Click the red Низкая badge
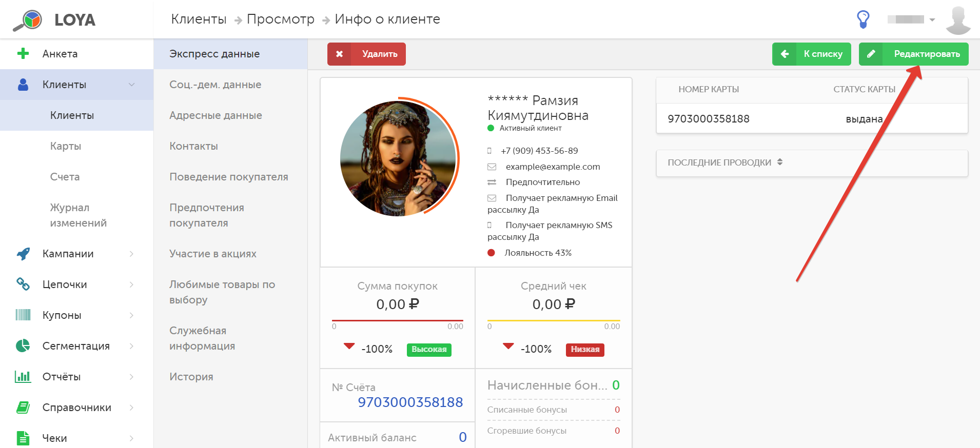The image size is (980, 448). pyautogui.click(x=585, y=350)
